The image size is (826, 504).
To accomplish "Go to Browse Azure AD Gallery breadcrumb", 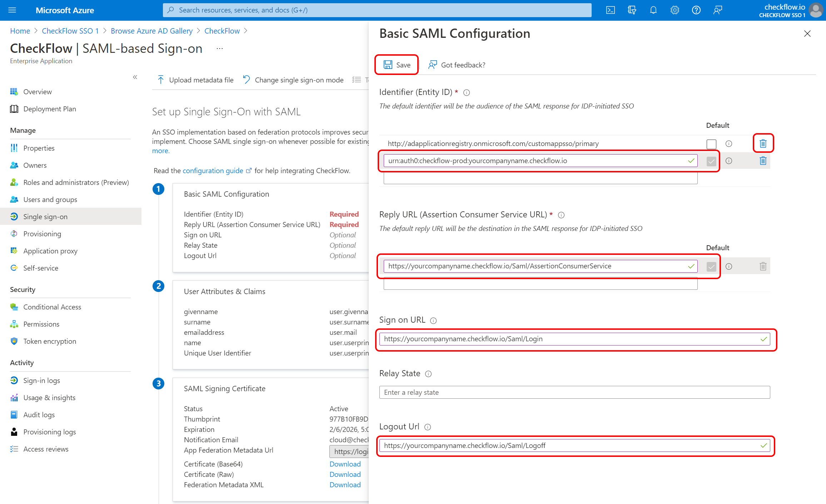I will (151, 31).
